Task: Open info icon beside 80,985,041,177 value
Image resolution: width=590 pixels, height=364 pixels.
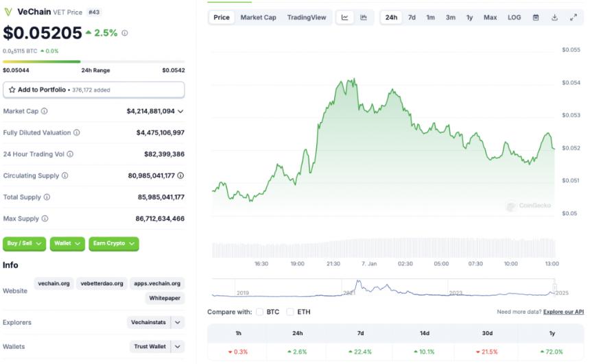Action: [x=180, y=175]
